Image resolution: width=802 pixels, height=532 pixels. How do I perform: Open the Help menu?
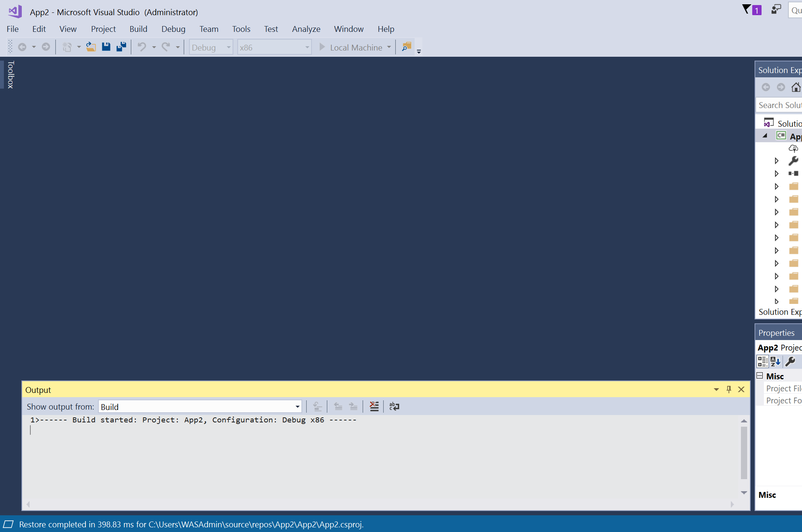coord(386,29)
